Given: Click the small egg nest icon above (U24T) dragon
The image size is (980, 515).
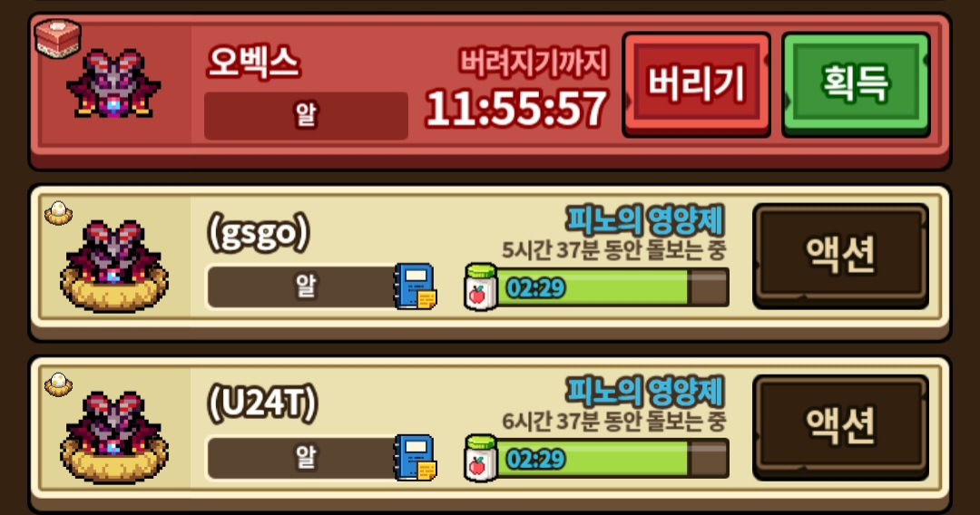Looking at the screenshot, I should click(58, 384).
